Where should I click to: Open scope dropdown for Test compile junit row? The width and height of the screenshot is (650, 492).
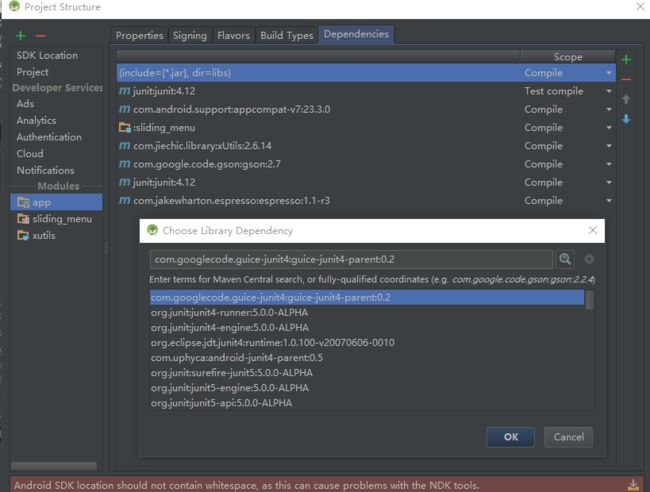pos(609,91)
